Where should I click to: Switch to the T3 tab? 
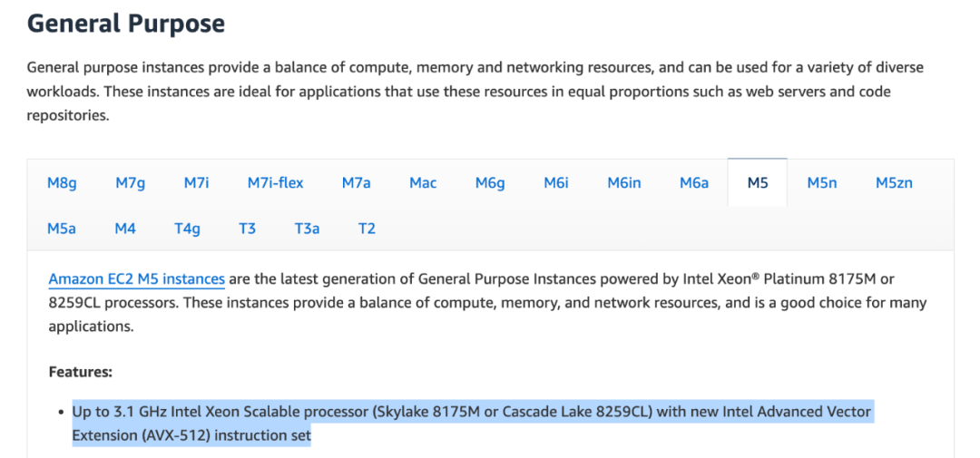(x=247, y=229)
